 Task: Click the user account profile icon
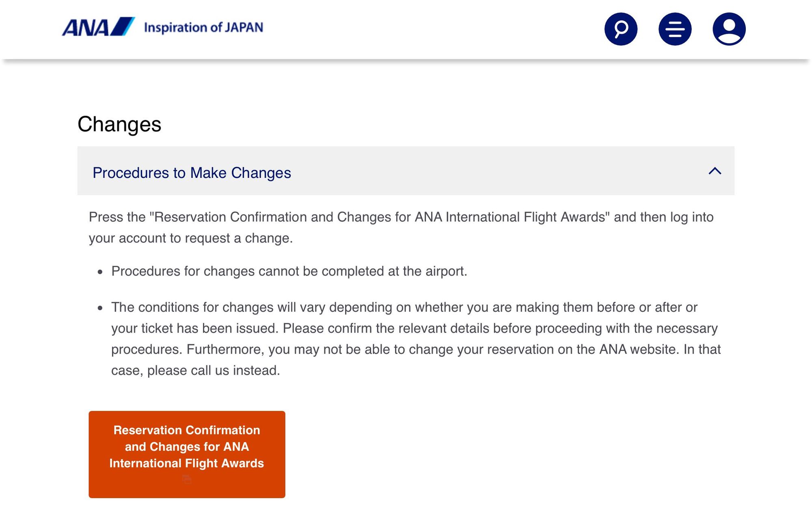point(729,29)
